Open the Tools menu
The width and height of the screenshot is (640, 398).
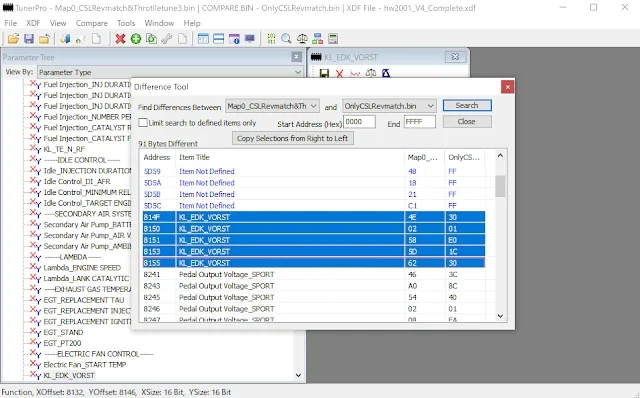click(126, 23)
